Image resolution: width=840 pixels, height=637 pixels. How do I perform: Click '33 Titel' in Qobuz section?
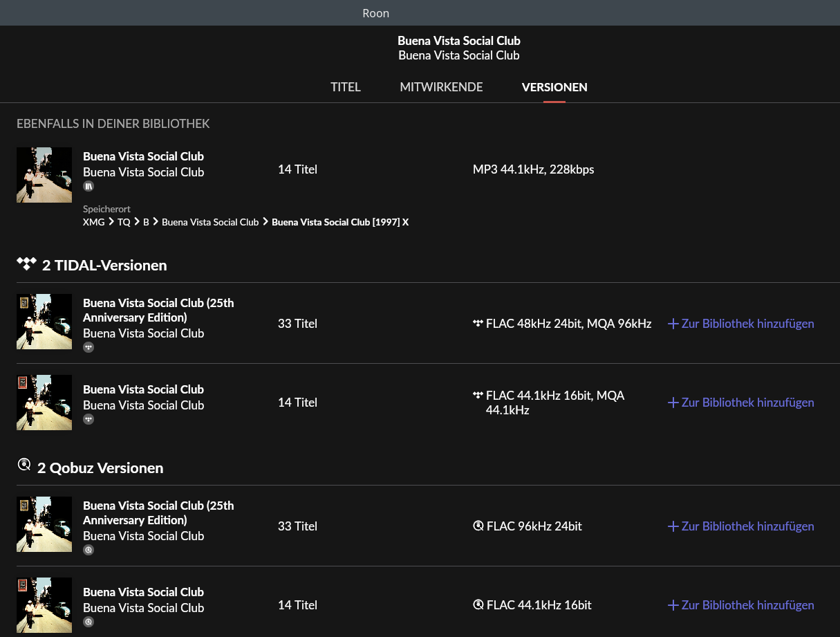click(297, 526)
